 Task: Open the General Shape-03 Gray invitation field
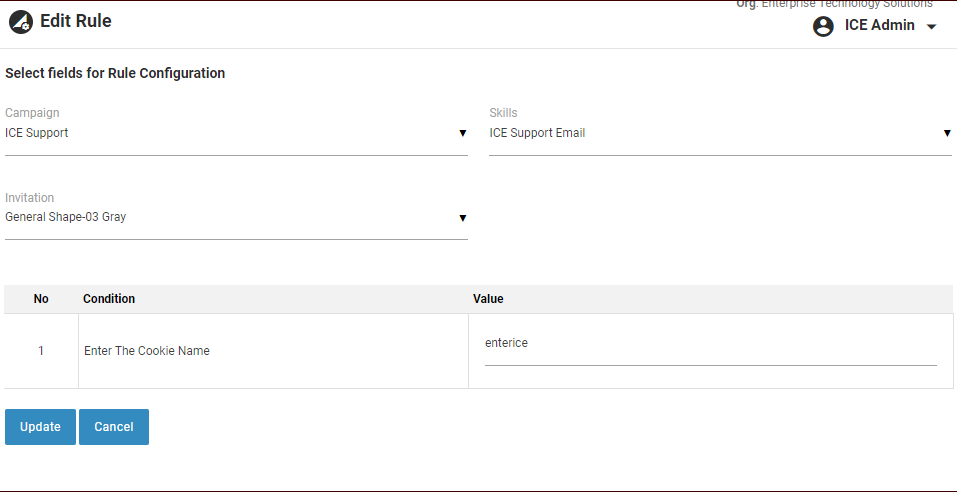(x=230, y=217)
